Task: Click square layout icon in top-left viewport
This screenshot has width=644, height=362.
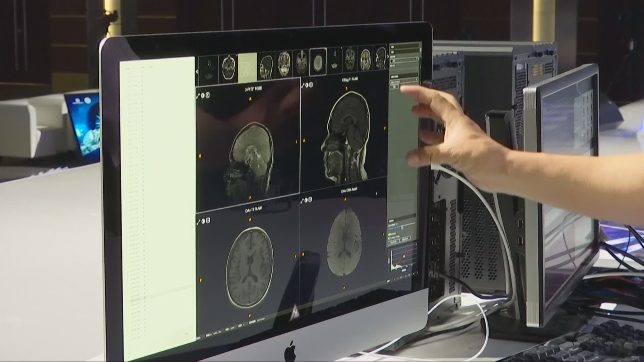Action: [208, 95]
